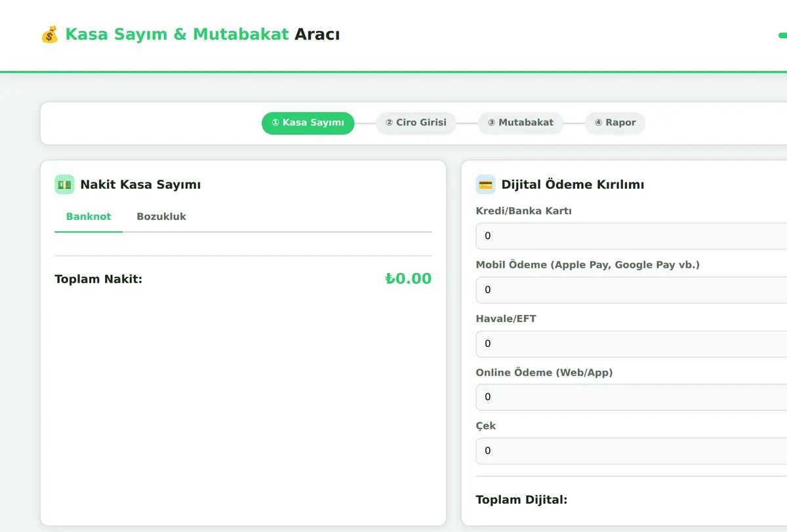The image size is (787, 532).
Task: Focus the Kredi/Banka Kartı amount field
Action: (x=631, y=235)
